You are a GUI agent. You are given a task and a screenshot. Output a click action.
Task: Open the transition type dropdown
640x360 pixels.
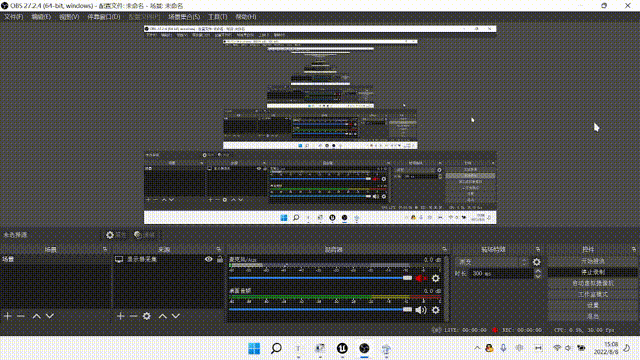point(492,262)
